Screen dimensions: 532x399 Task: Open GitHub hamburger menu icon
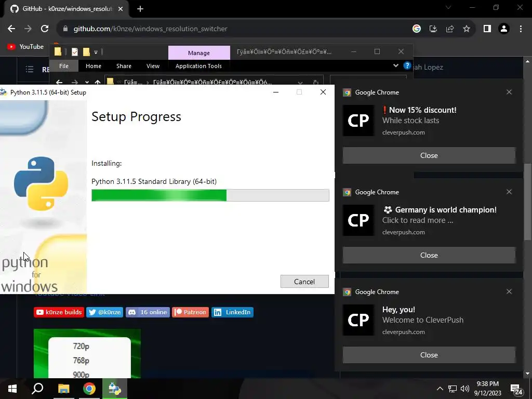(x=30, y=70)
